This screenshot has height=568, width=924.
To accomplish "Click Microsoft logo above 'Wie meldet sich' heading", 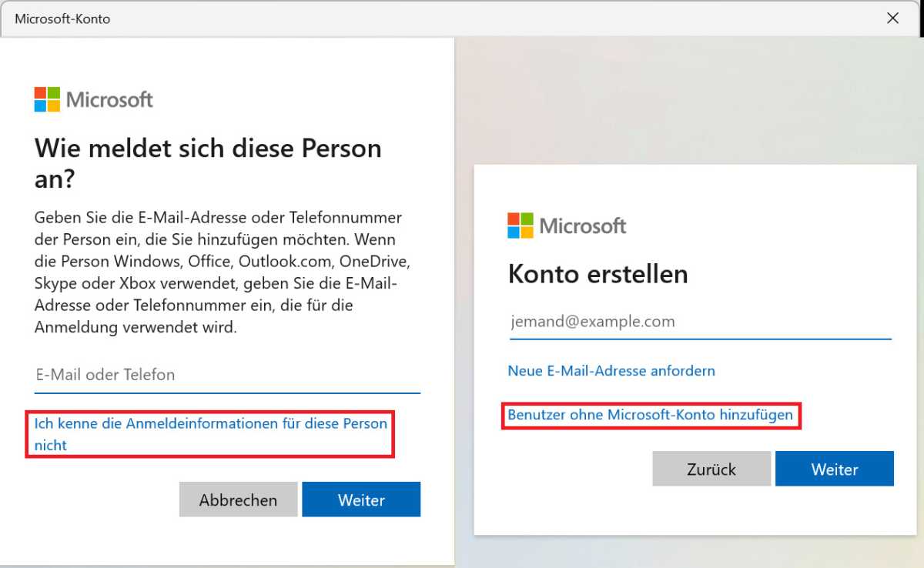I will click(94, 99).
